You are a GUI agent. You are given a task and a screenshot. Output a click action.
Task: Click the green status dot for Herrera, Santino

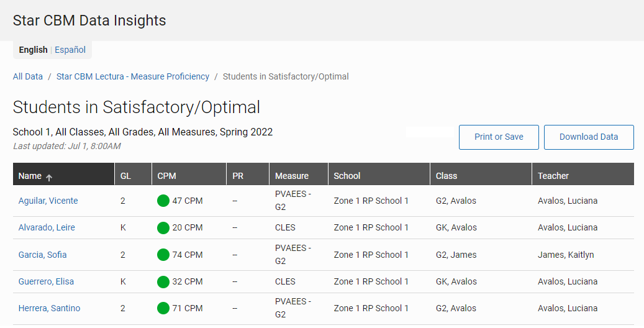pyautogui.click(x=163, y=308)
